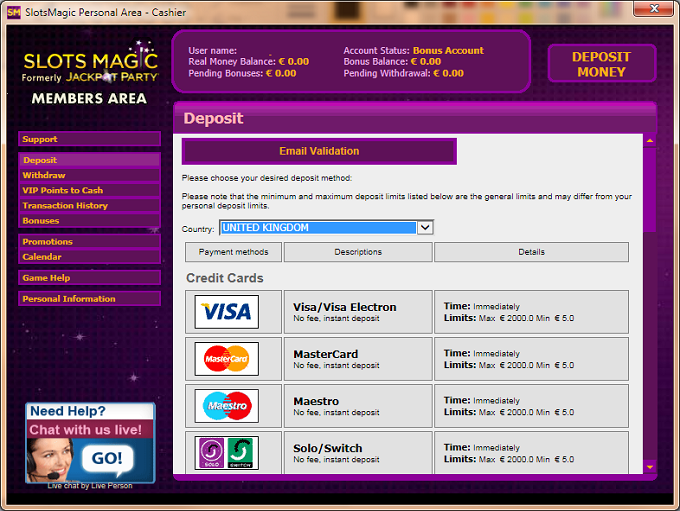Select Visa/Visa Electron deposit method
This screenshot has width=680, height=511.
358,312
